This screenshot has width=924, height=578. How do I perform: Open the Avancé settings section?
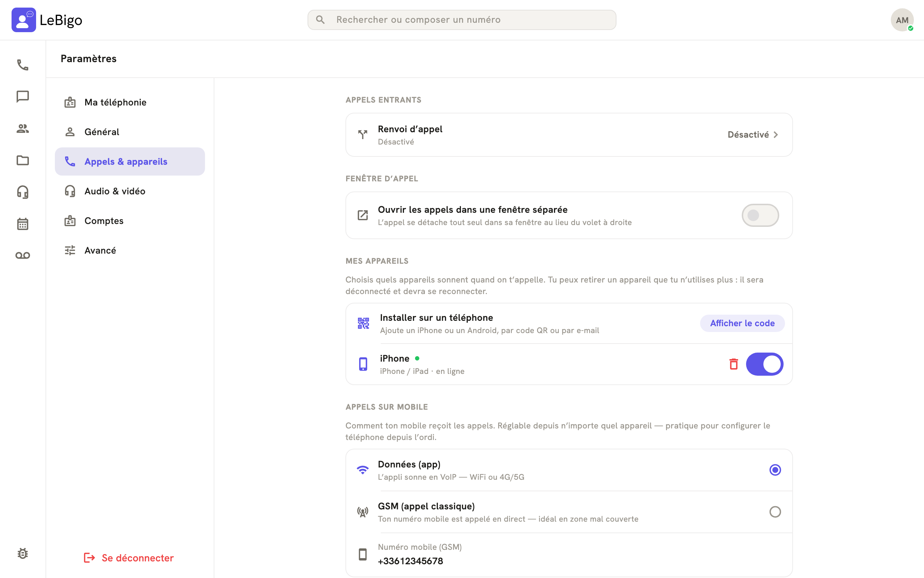point(130,250)
